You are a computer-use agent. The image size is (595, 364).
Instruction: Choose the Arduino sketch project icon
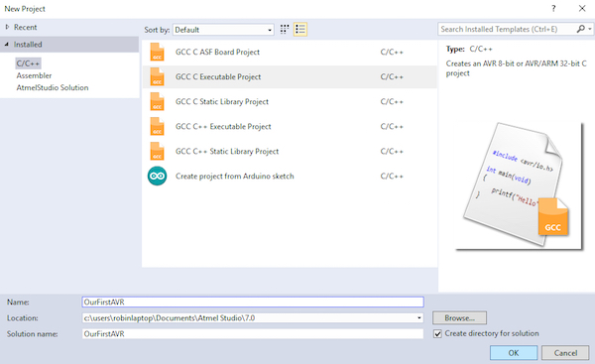[157, 177]
